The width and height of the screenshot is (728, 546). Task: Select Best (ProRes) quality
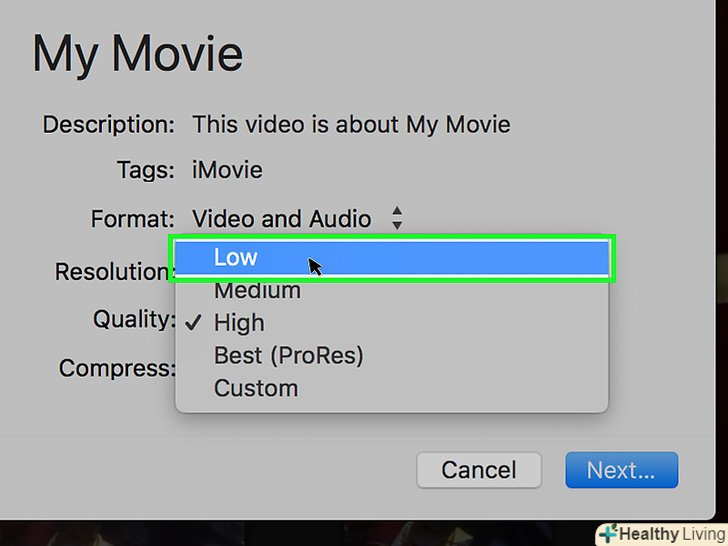(x=288, y=355)
